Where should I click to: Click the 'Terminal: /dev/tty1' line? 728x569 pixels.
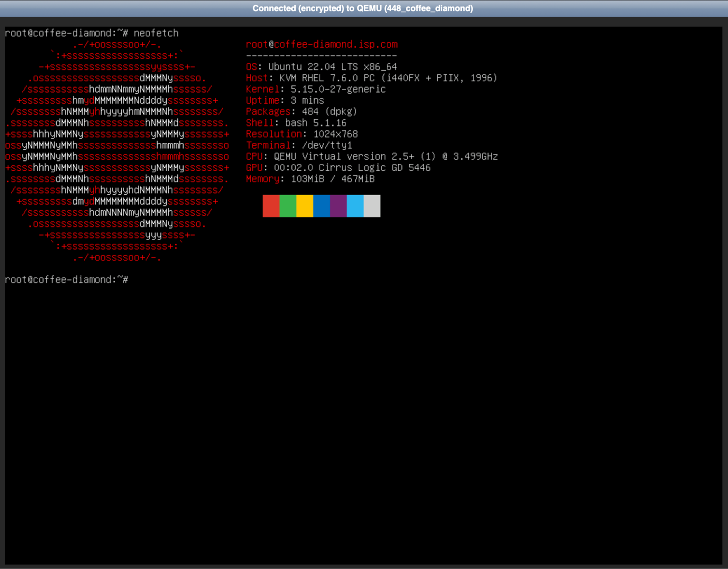coord(299,146)
